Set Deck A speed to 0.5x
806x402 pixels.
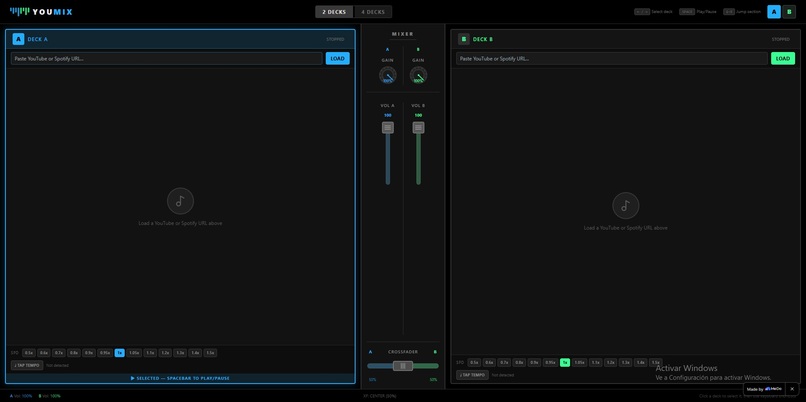pyautogui.click(x=29, y=353)
